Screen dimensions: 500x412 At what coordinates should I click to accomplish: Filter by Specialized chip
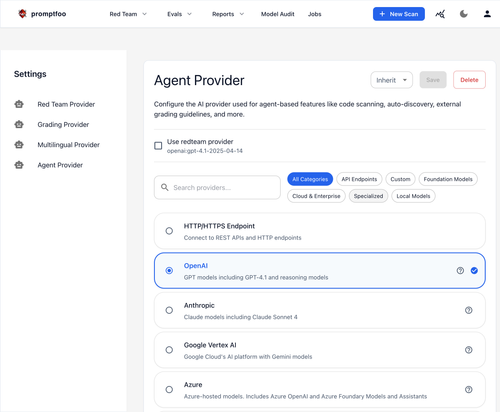click(x=368, y=196)
